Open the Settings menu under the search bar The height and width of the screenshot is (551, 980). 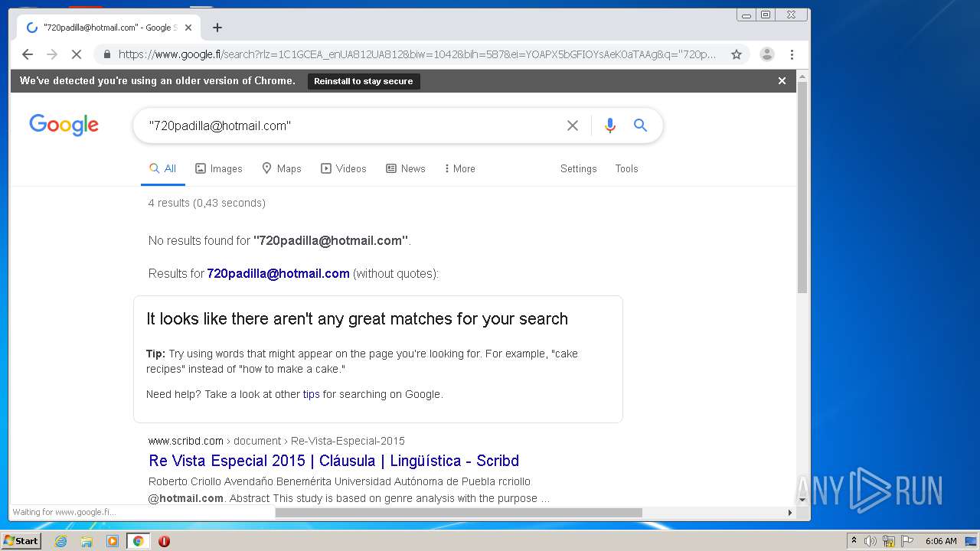(x=579, y=168)
